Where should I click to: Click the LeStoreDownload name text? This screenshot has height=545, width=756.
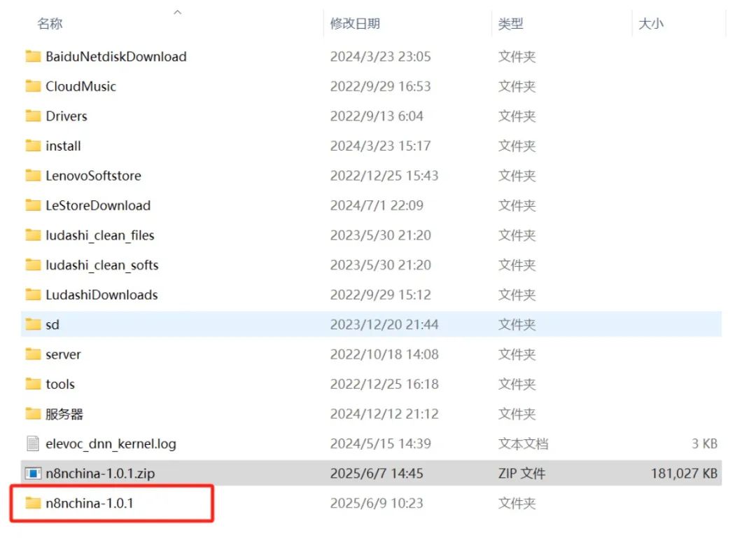[99, 205]
